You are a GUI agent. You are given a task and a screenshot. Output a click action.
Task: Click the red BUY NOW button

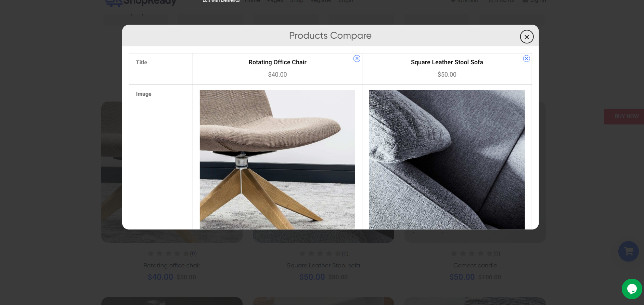click(626, 117)
